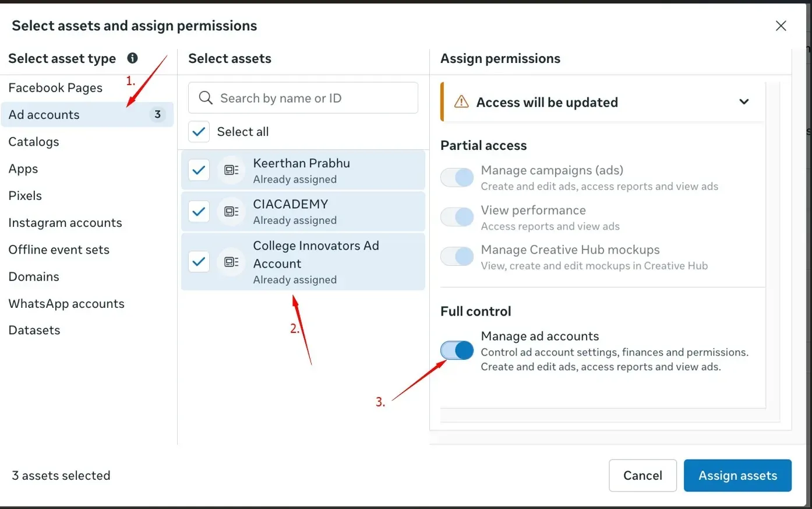Viewport: 812px width, 509px height.
Task: Click the Ad accounts count badge
Action: coord(157,114)
